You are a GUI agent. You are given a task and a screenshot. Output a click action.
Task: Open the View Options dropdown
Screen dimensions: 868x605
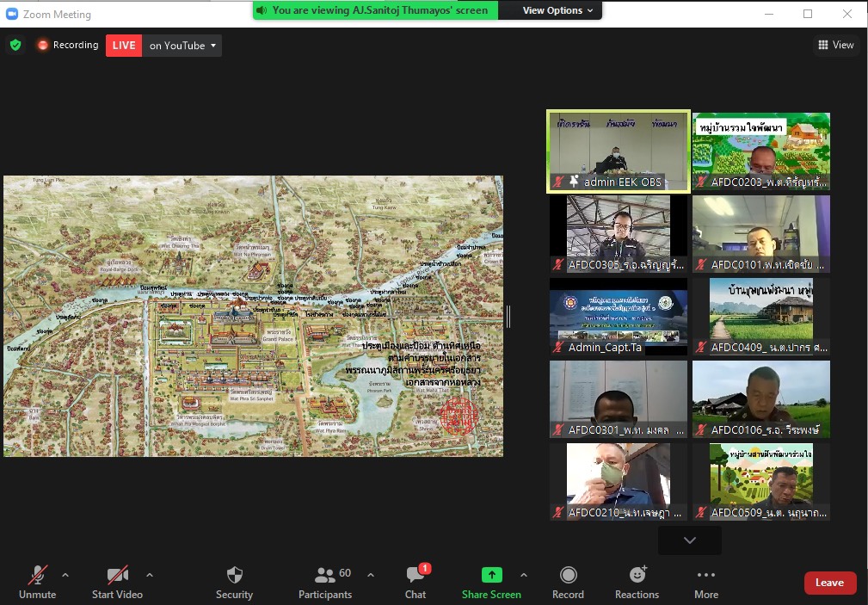point(557,10)
